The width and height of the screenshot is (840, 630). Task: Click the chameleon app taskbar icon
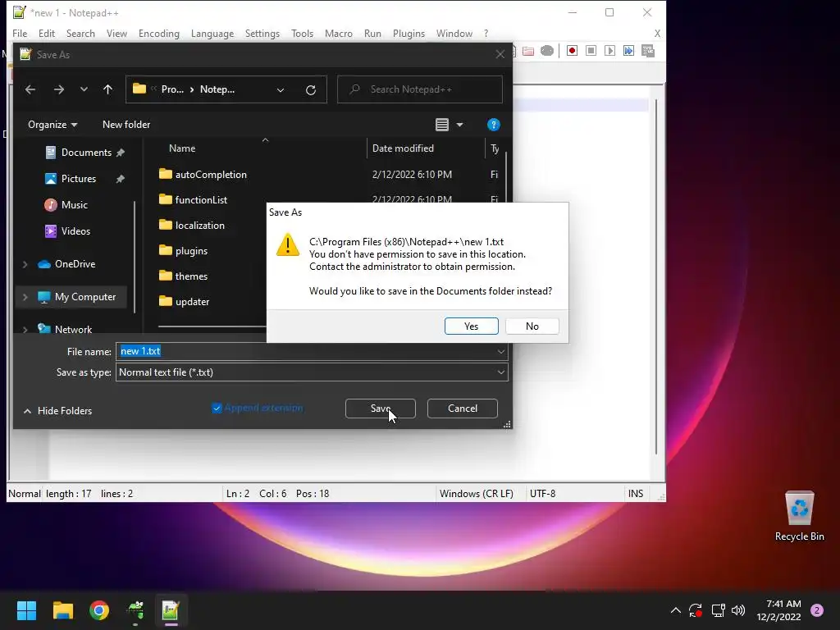coord(135,610)
